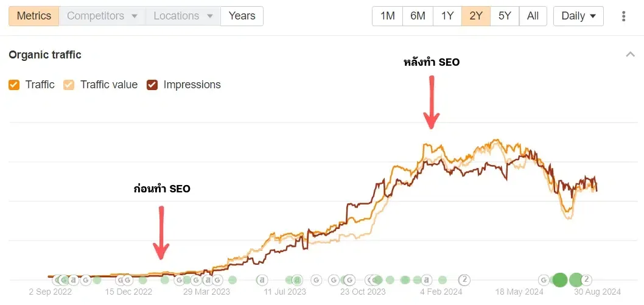Disable the Impressions checkbox
This screenshot has width=644, height=305.
click(152, 85)
